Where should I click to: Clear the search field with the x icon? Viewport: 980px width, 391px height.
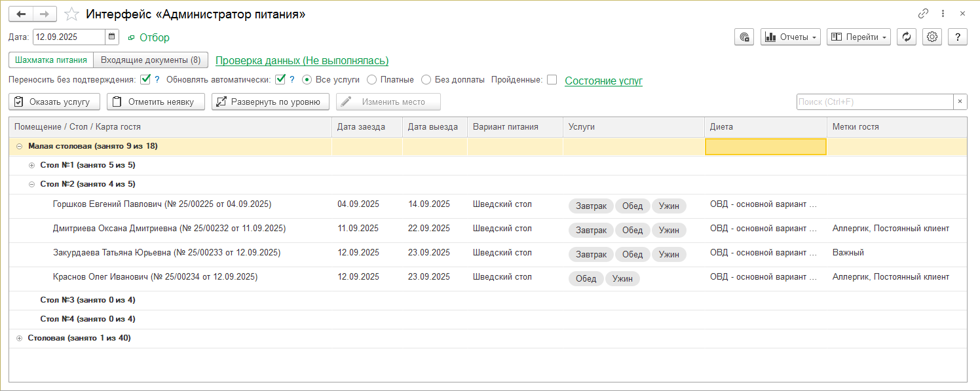[960, 102]
